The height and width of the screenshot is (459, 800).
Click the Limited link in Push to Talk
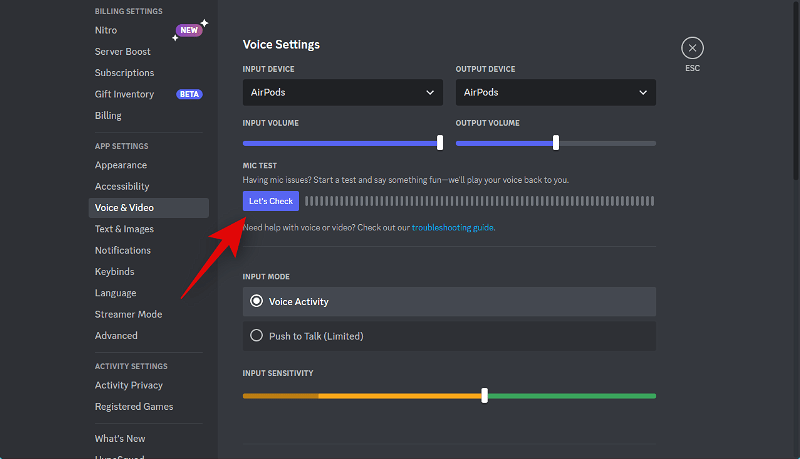pos(342,336)
